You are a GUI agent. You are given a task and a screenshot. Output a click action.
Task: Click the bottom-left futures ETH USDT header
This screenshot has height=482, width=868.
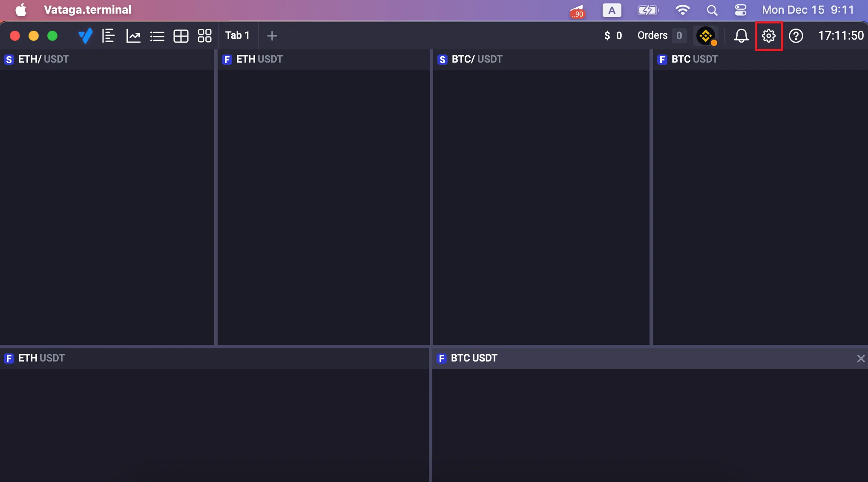(41, 358)
